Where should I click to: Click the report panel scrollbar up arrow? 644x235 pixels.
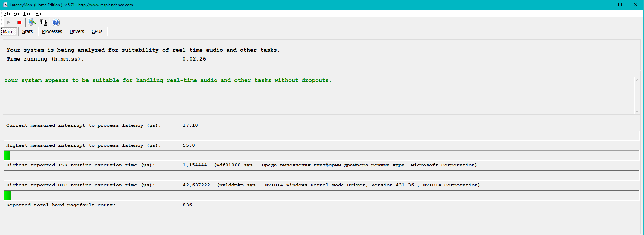coord(637,80)
